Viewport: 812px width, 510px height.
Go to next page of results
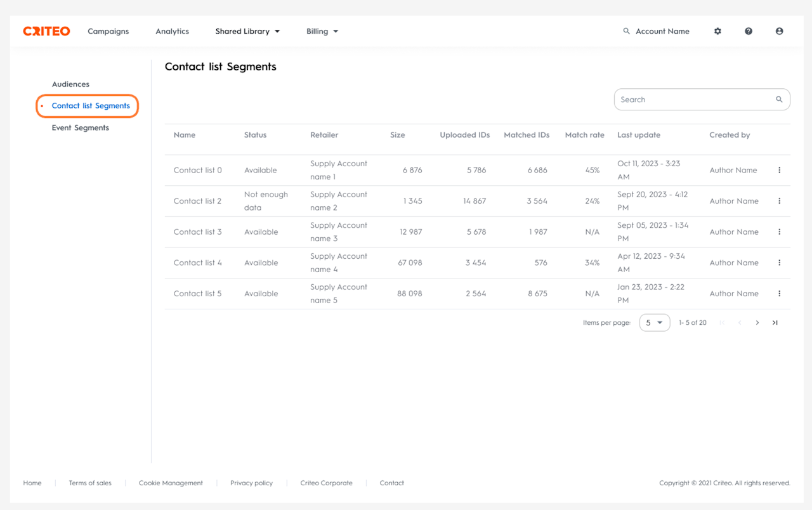[x=757, y=323]
